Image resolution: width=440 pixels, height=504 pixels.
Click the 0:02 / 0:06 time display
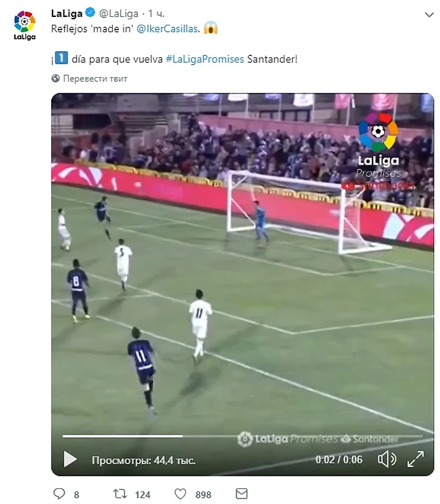(x=339, y=459)
